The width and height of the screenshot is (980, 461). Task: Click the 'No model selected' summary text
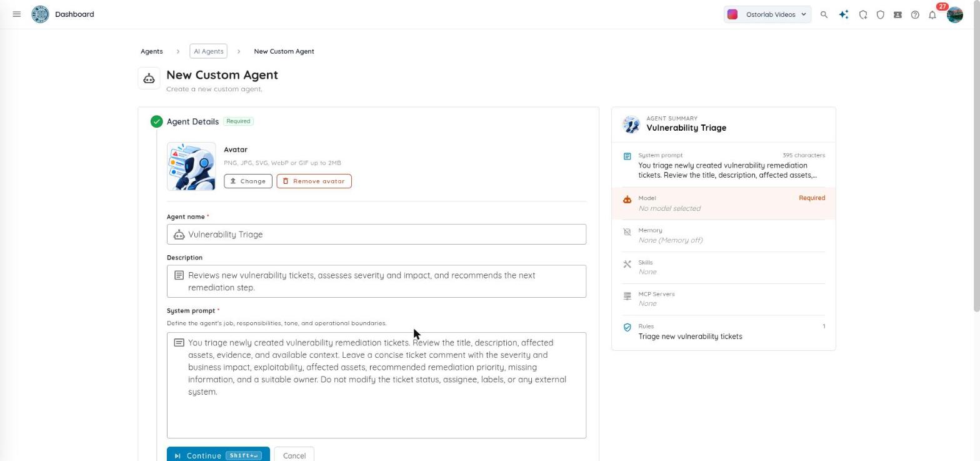click(669, 209)
